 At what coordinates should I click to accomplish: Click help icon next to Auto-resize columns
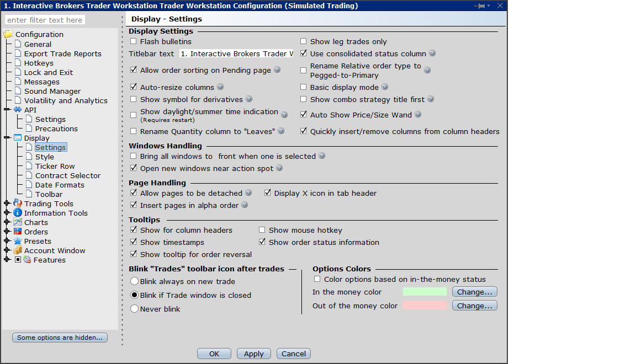pyautogui.click(x=220, y=87)
